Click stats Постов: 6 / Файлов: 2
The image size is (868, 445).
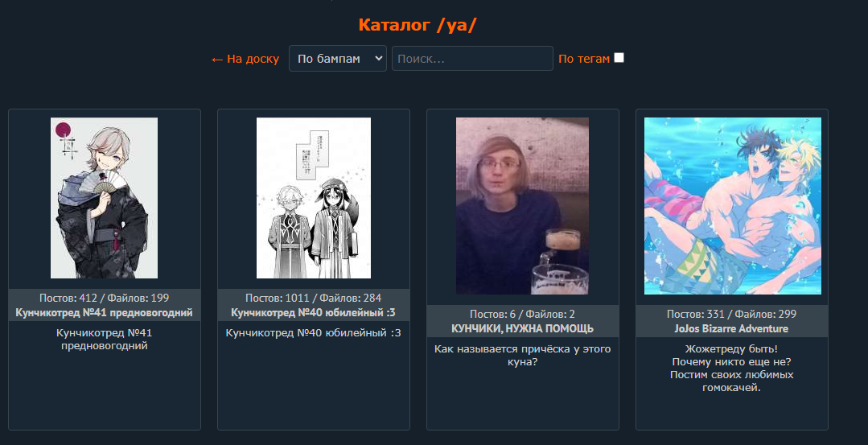point(523,314)
